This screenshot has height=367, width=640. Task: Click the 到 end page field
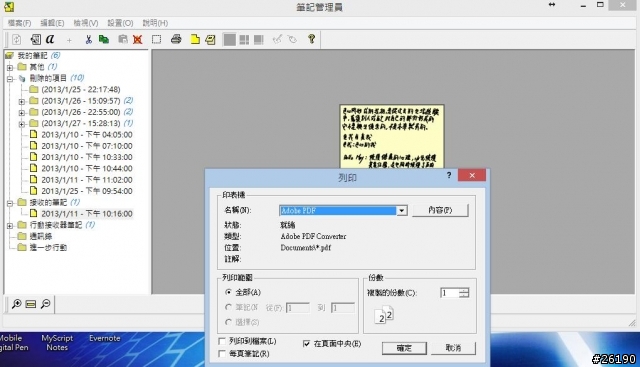342,308
